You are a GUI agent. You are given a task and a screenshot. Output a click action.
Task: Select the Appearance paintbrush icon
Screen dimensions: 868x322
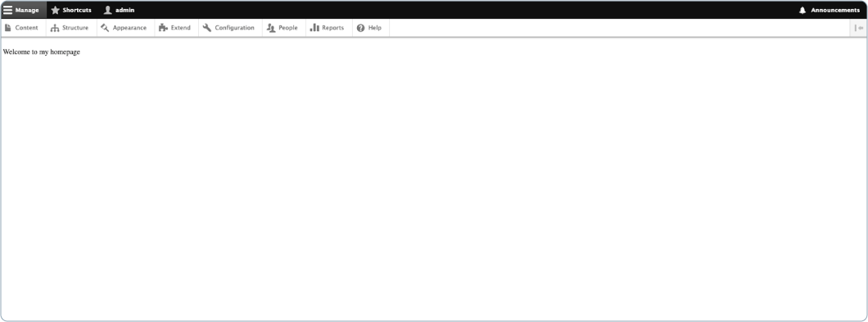(105, 28)
